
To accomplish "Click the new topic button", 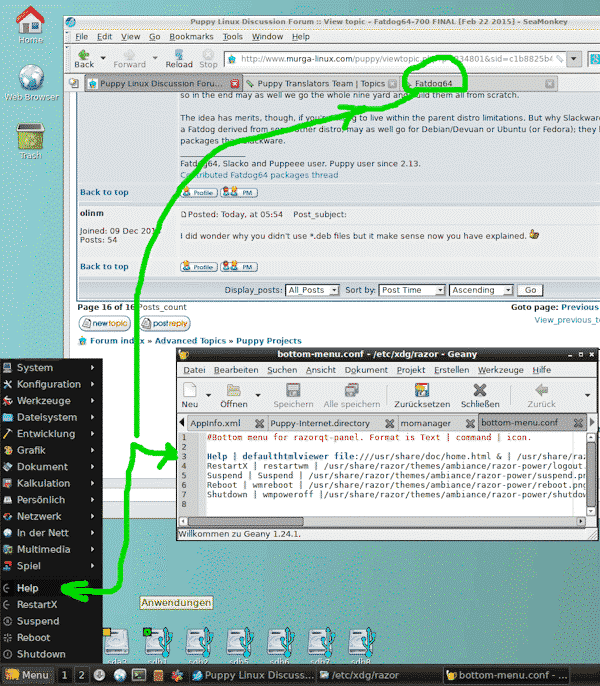I will (105, 323).
